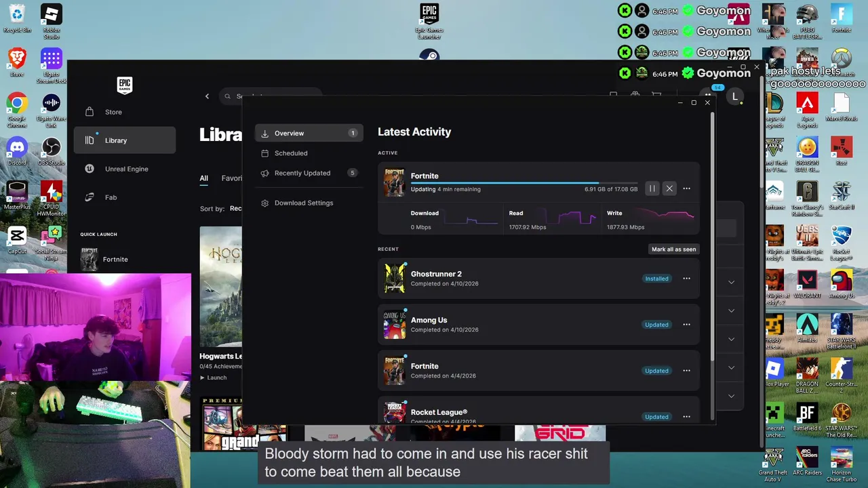Select the All tab in Library
868x488 pixels.
(x=203, y=178)
